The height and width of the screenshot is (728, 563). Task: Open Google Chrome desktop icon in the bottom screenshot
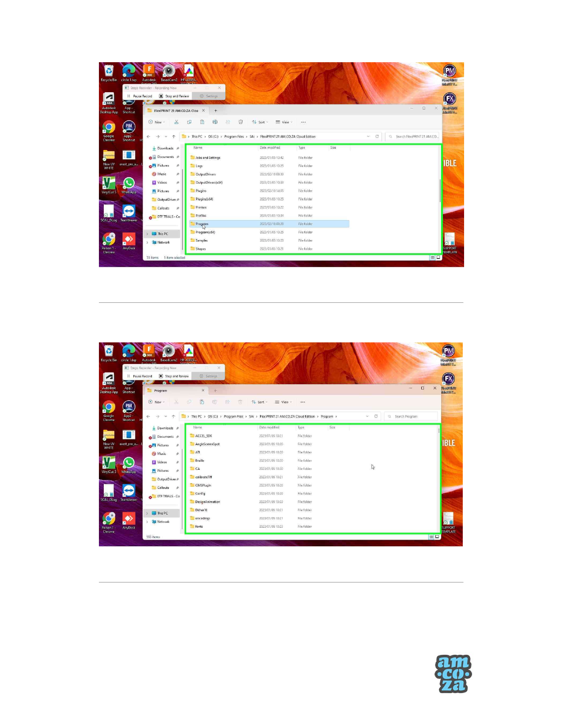(x=109, y=408)
